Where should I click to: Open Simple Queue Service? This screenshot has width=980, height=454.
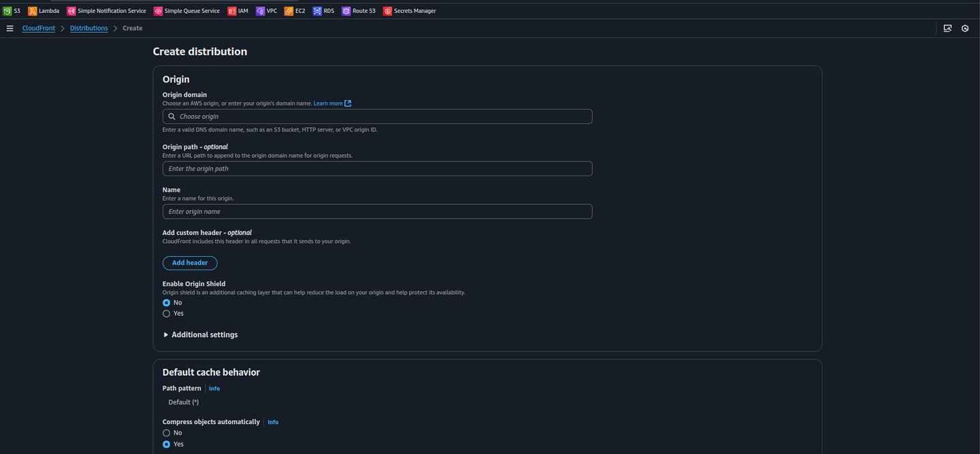[187, 10]
